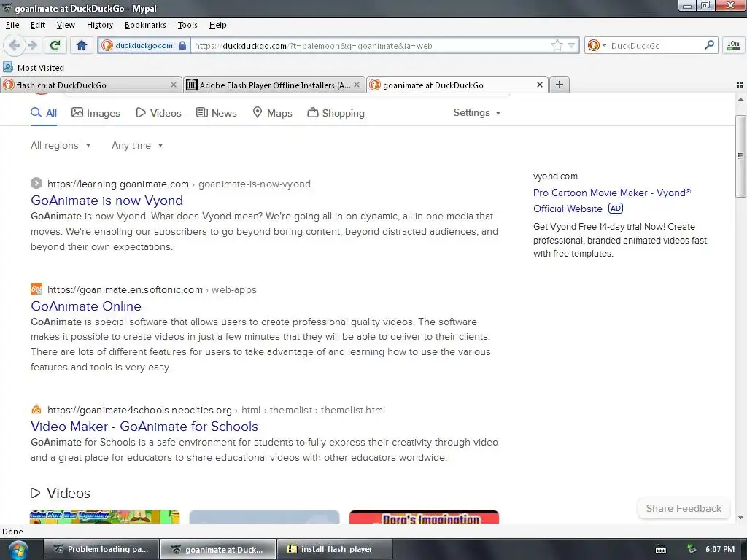Close the flash cn at DuckDuckGo tab
Viewport: 747px width, 560px height.
click(x=174, y=85)
